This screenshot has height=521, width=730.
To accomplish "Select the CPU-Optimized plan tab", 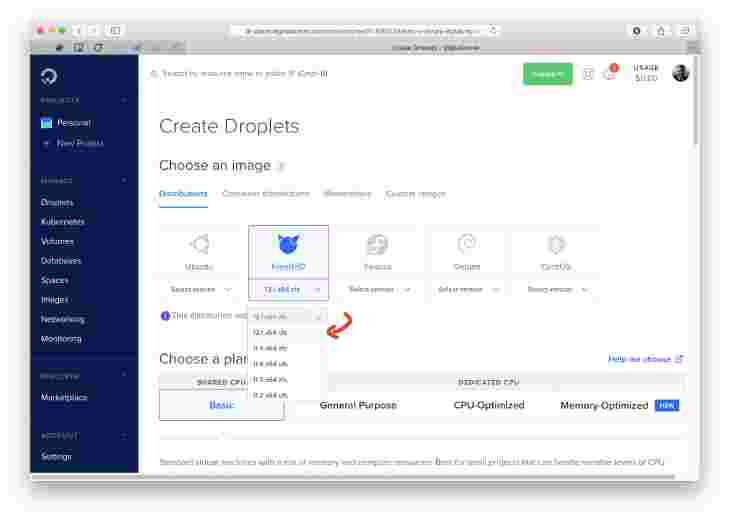I will [489, 405].
